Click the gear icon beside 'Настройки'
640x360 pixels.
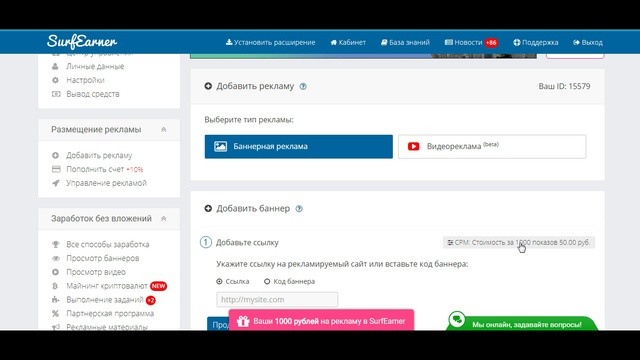[56, 80]
